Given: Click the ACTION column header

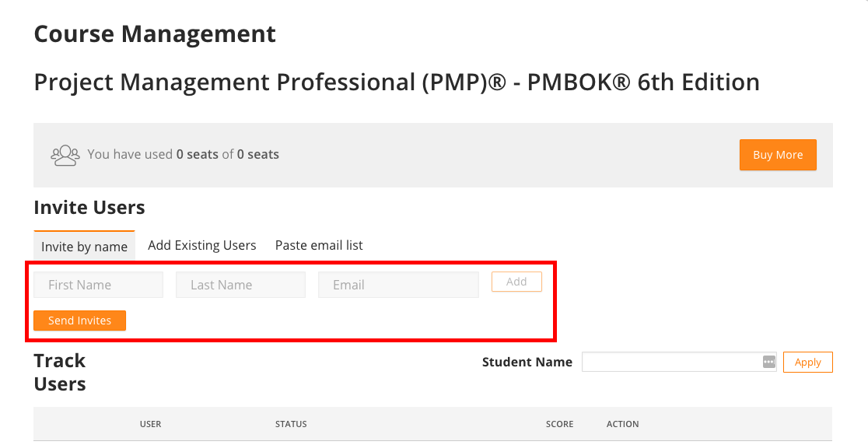Looking at the screenshot, I should coord(623,424).
